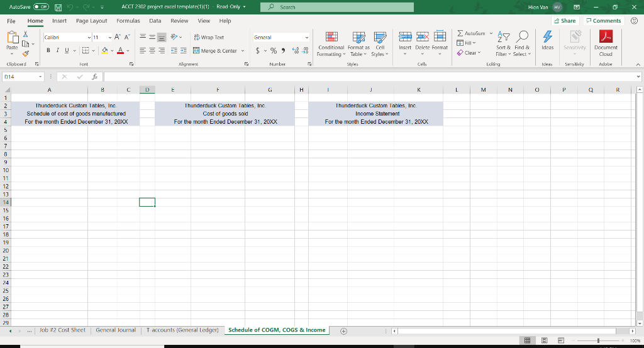This screenshot has width=644, height=348.
Task: Toggle align text left
Action: [143, 50]
